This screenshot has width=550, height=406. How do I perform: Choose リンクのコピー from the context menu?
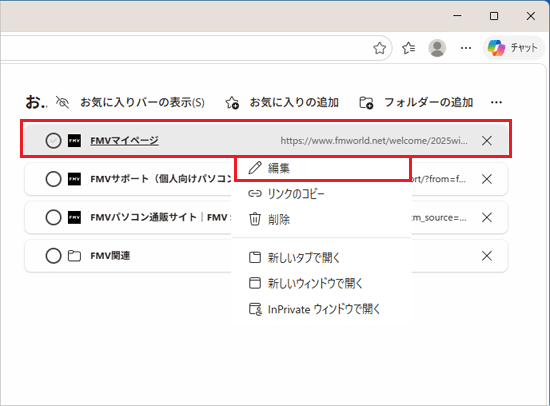[x=321, y=194]
